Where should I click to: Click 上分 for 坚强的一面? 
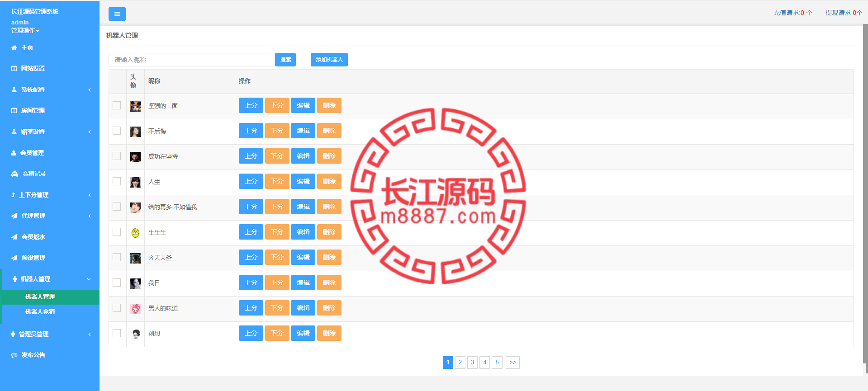click(251, 105)
